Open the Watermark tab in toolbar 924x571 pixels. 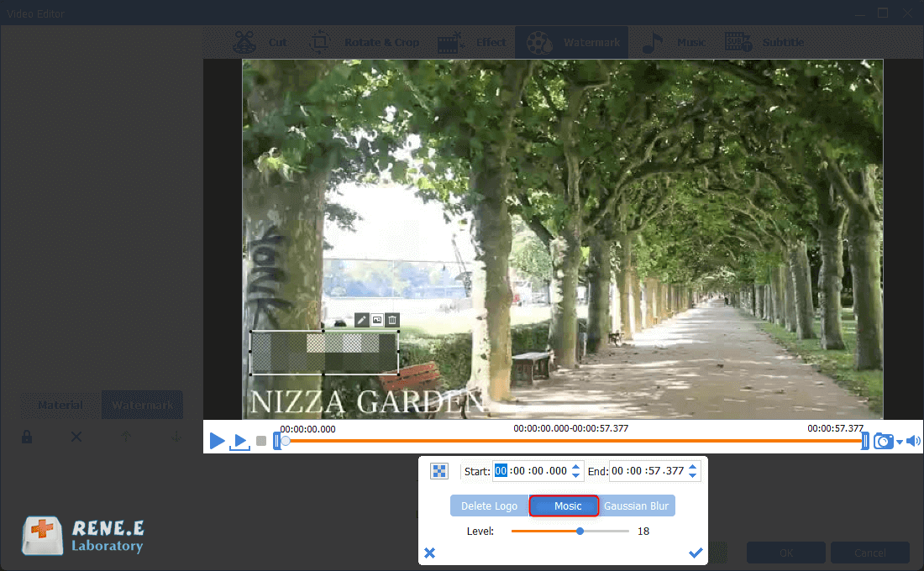tap(572, 43)
